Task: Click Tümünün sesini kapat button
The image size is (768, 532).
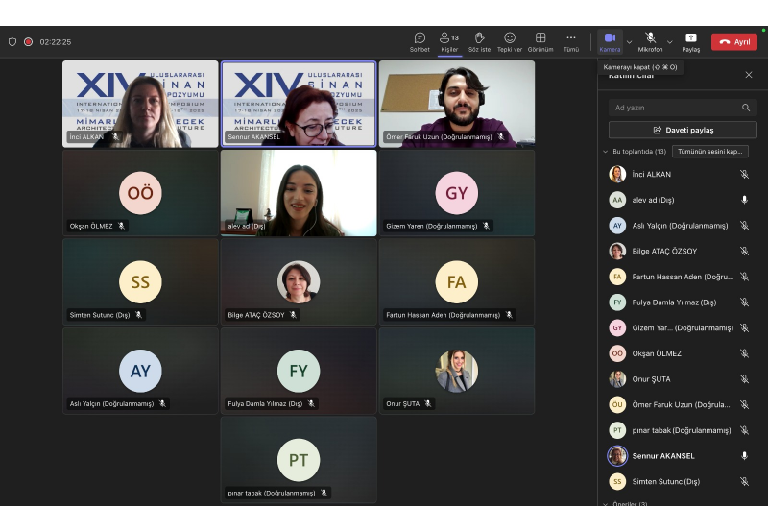Action: pyautogui.click(x=709, y=152)
